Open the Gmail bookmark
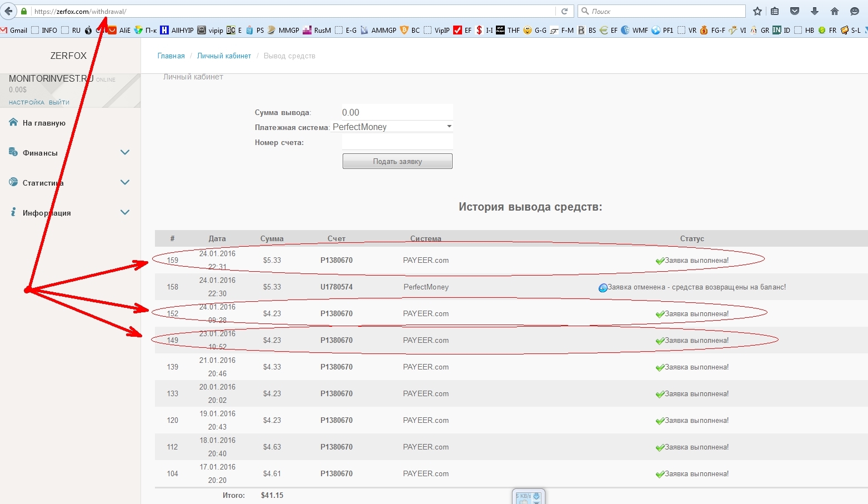868x504 pixels. [x=14, y=30]
